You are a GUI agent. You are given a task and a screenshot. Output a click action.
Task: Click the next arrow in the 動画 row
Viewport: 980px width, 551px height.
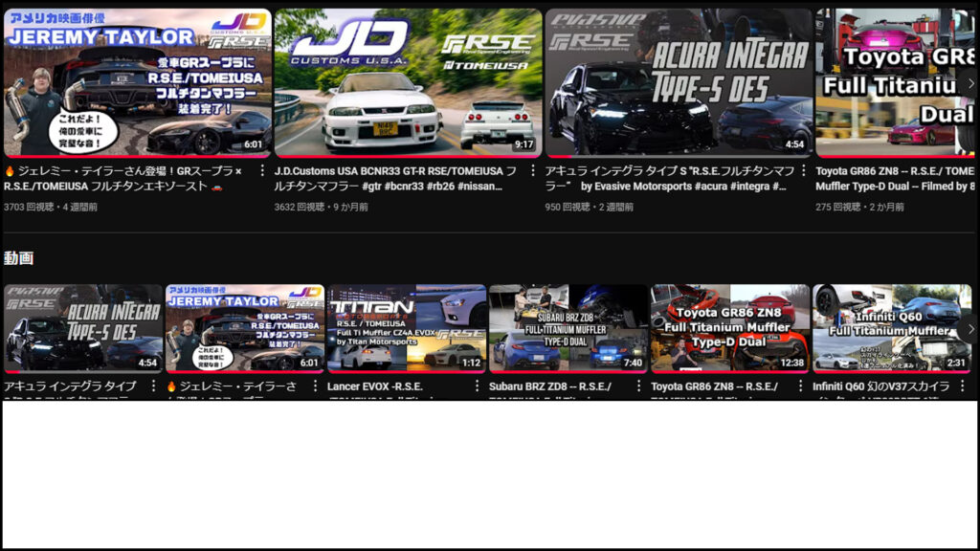pyautogui.click(x=969, y=329)
